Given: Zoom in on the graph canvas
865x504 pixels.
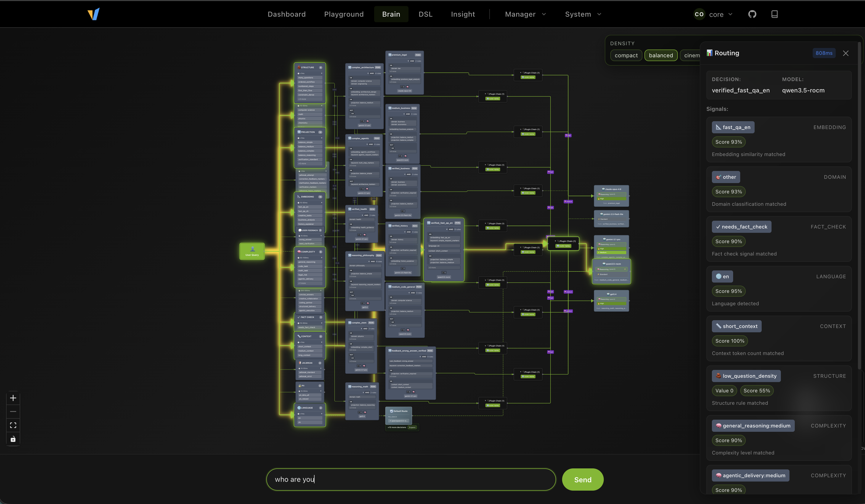Looking at the screenshot, I should (13, 398).
